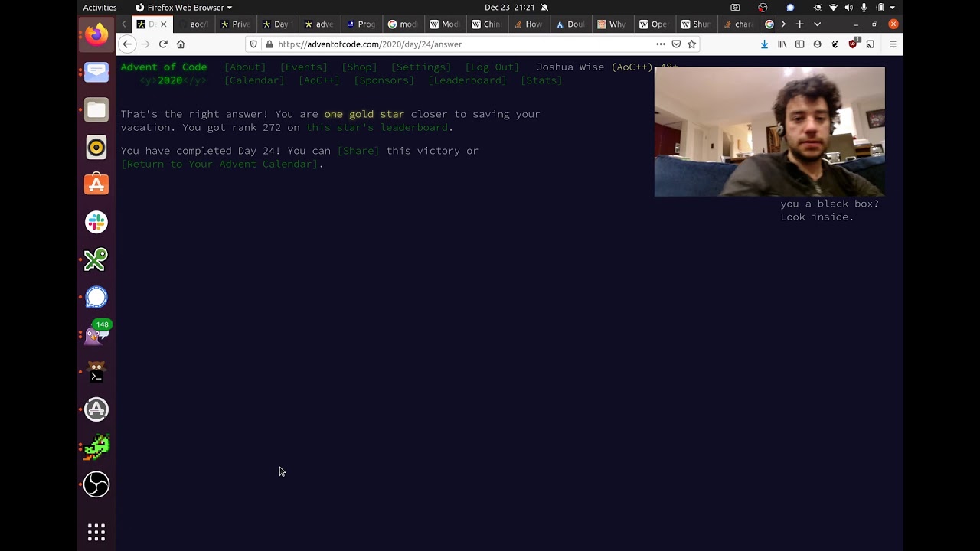This screenshot has height=551, width=980.
Task: Open Signal messenger in dock
Action: [x=96, y=297]
